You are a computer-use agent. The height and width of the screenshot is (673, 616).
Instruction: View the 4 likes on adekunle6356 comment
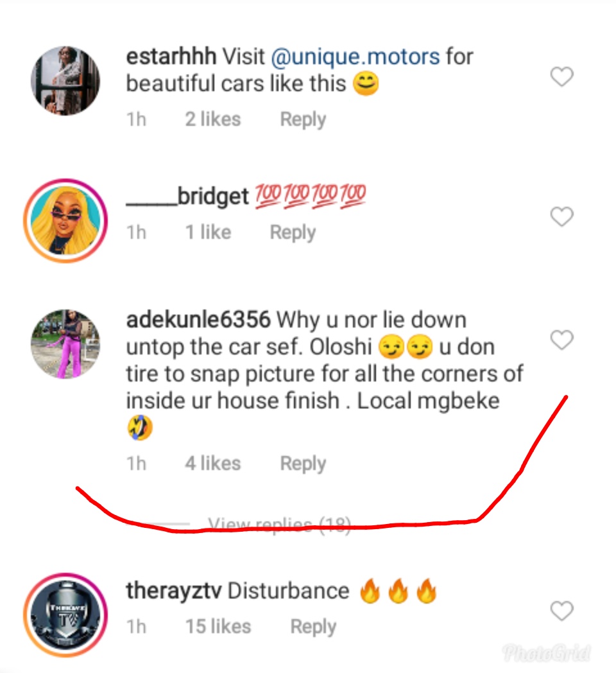[213, 464]
